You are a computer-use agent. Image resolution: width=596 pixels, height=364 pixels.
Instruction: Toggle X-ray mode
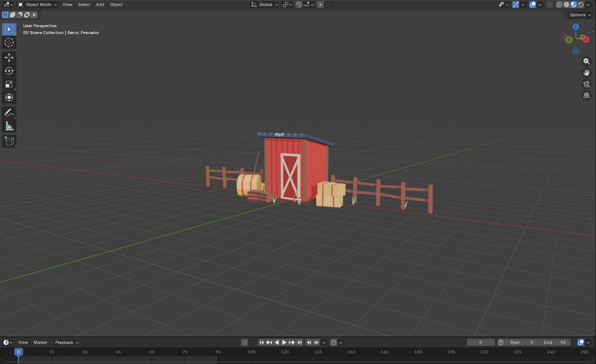tap(550, 5)
